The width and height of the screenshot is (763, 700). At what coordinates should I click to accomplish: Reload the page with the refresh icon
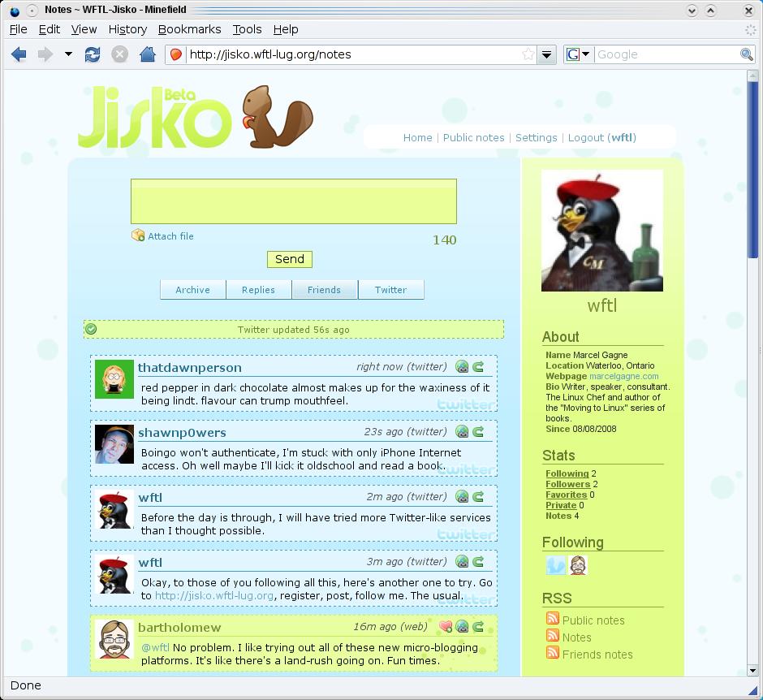(x=93, y=54)
